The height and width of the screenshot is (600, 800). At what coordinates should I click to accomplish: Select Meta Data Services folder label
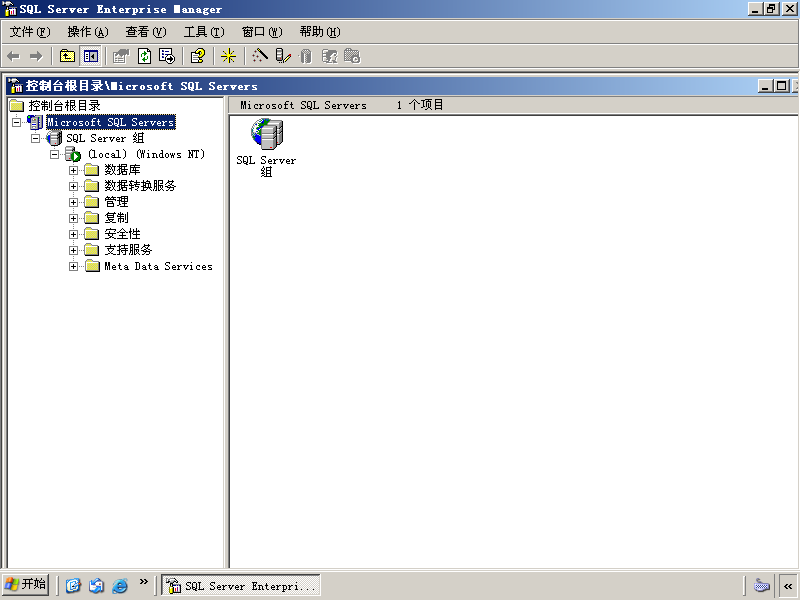pos(158,266)
